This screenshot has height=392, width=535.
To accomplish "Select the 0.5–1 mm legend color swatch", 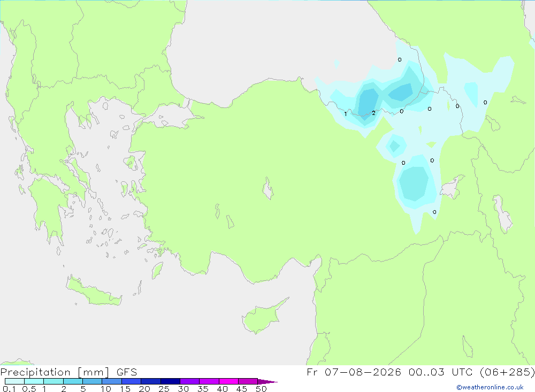I will pos(34,381).
